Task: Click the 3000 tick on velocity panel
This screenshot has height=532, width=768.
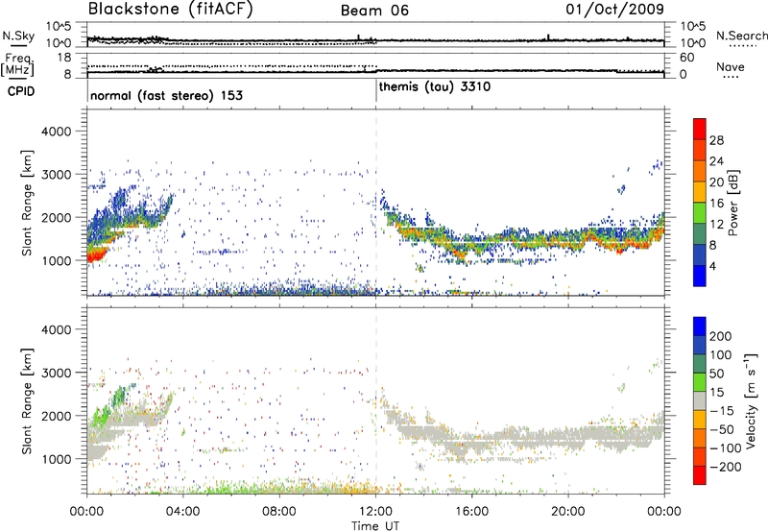Action: coord(57,373)
